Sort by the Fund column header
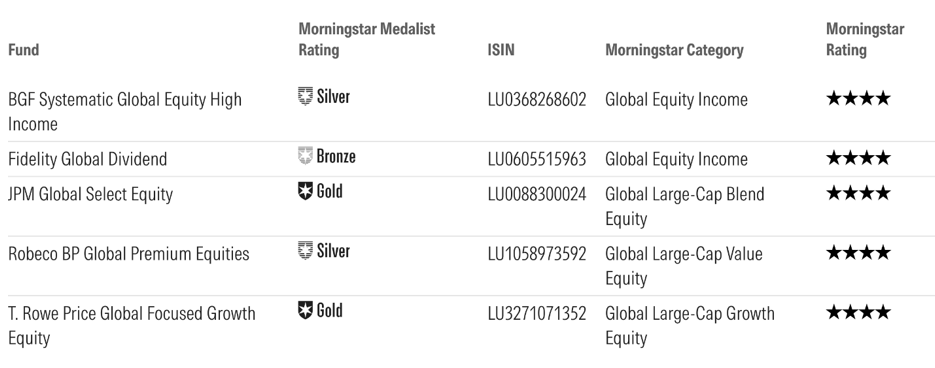935x368 pixels. (24, 50)
